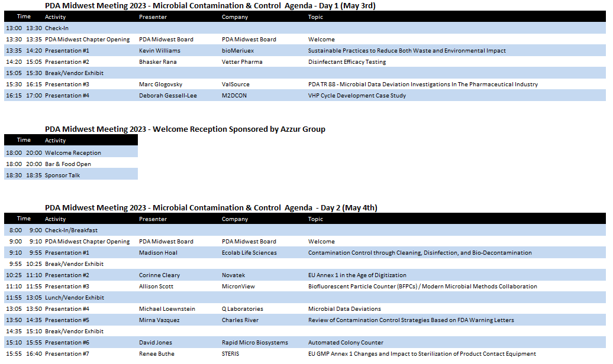
Task: Click presenter Michael Loewnstein
Action: [167, 309]
